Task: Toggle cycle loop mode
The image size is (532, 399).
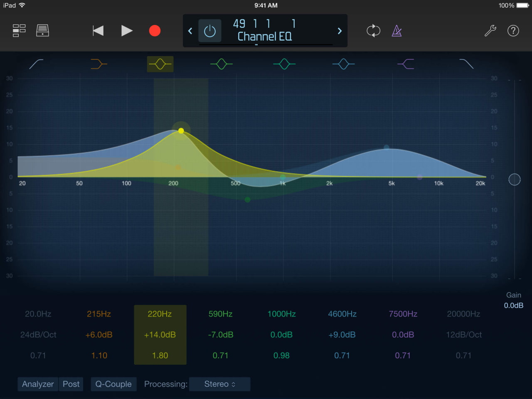Action: coord(373,31)
